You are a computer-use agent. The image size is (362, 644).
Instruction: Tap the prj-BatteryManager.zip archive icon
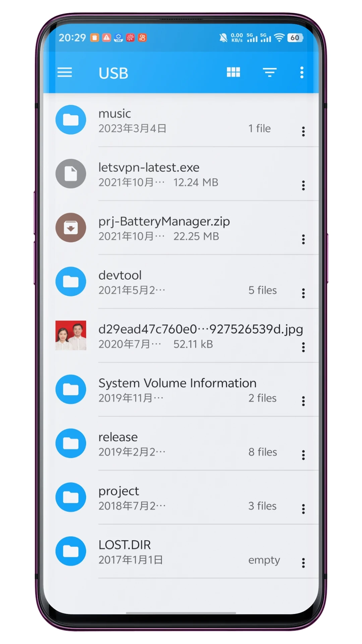[x=71, y=228]
